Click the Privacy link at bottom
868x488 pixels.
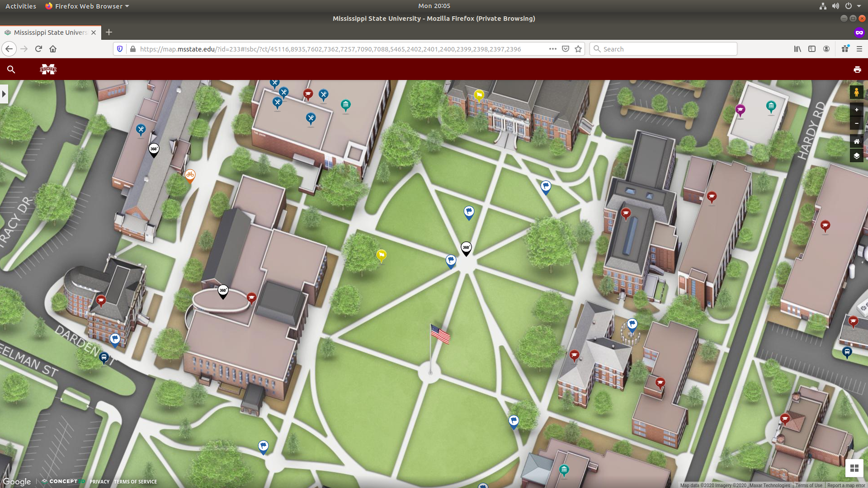pyautogui.click(x=99, y=482)
